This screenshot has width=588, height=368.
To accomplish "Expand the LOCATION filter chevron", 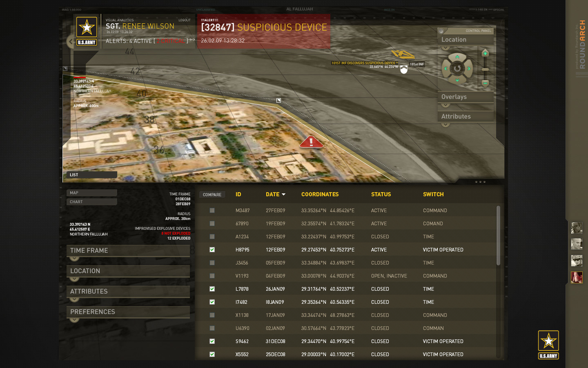I will click(74, 279).
